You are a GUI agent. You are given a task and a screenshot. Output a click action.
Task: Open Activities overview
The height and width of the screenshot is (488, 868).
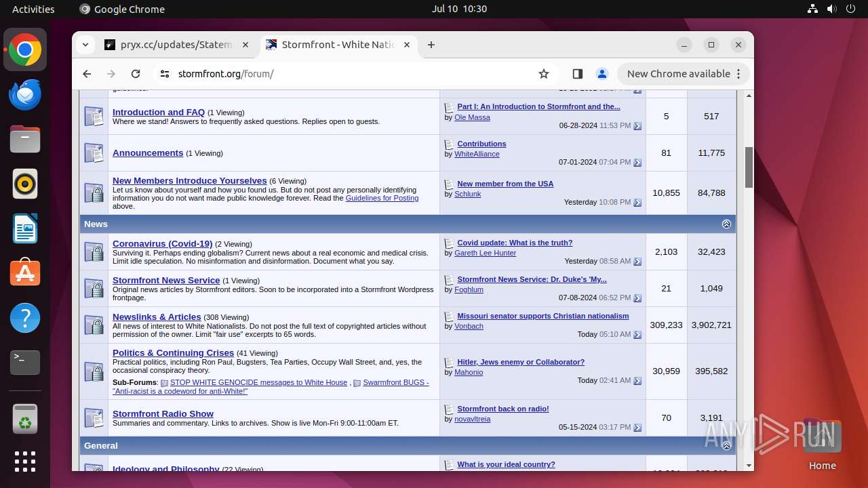pos(33,9)
